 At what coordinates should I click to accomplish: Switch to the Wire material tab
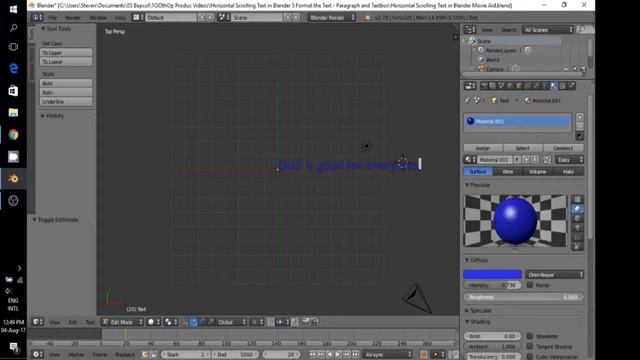click(x=508, y=172)
